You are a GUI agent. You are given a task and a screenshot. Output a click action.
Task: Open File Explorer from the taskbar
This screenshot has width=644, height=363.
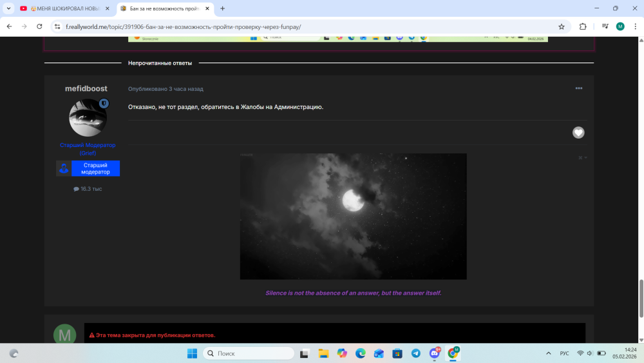(323, 353)
